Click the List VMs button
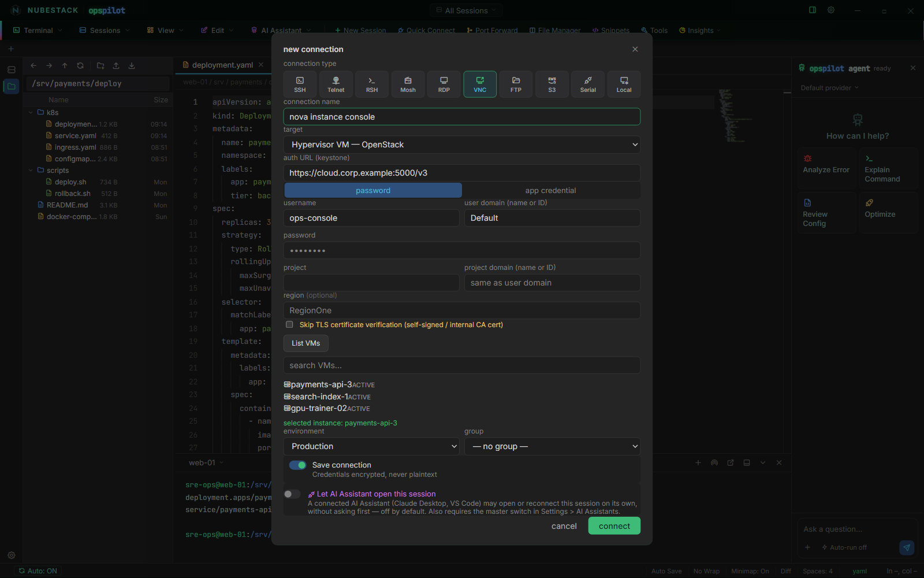The height and width of the screenshot is (578, 924). coord(306,343)
